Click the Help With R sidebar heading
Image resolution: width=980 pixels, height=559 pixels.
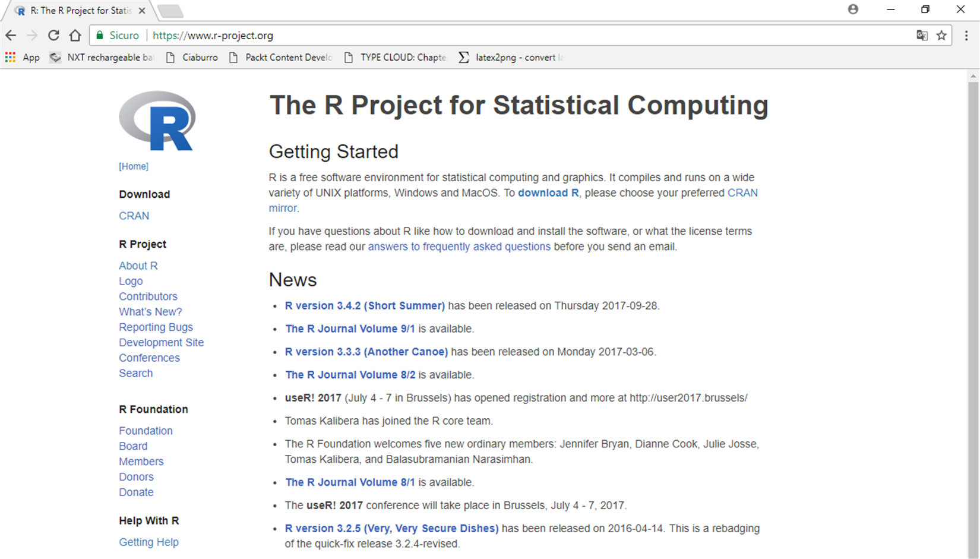click(148, 521)
